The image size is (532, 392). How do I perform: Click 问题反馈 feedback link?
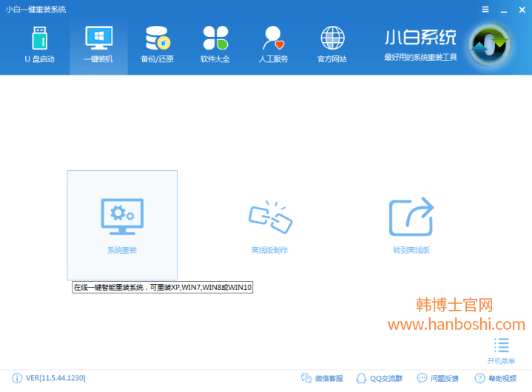pos(437,378)
